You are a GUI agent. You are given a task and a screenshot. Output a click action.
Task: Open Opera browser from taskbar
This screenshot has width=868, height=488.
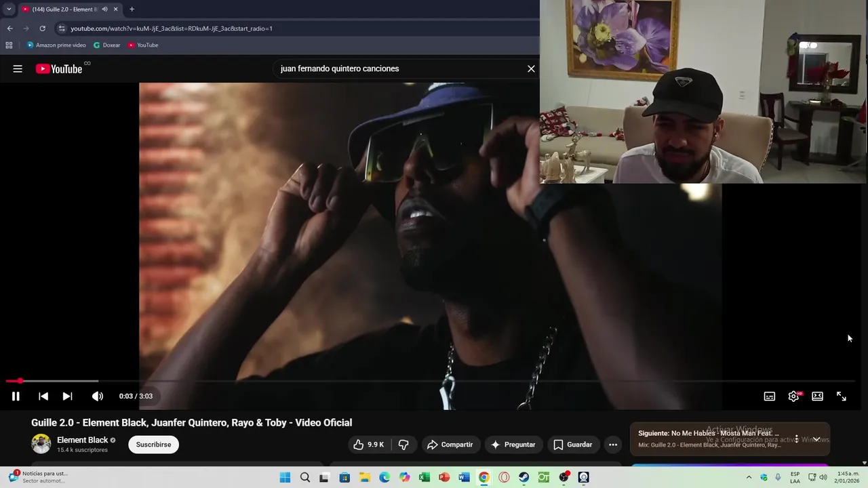click(504, 477)
